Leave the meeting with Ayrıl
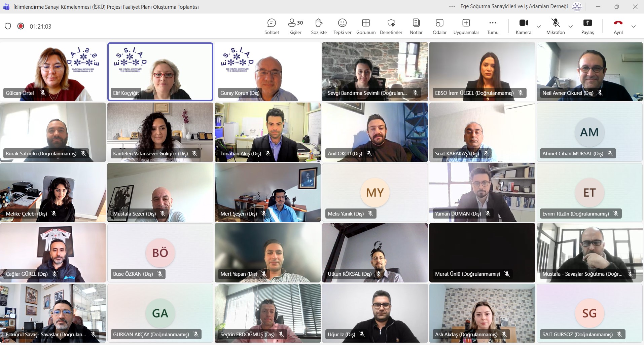The height and width of the screenshot is (345, 644). point(618,26)
